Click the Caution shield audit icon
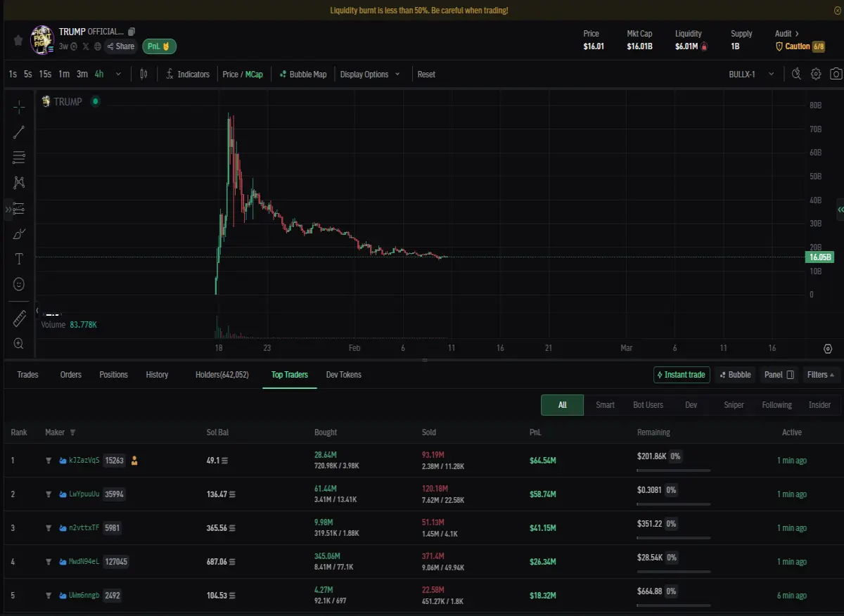The image size is (844, 616). 779,46
